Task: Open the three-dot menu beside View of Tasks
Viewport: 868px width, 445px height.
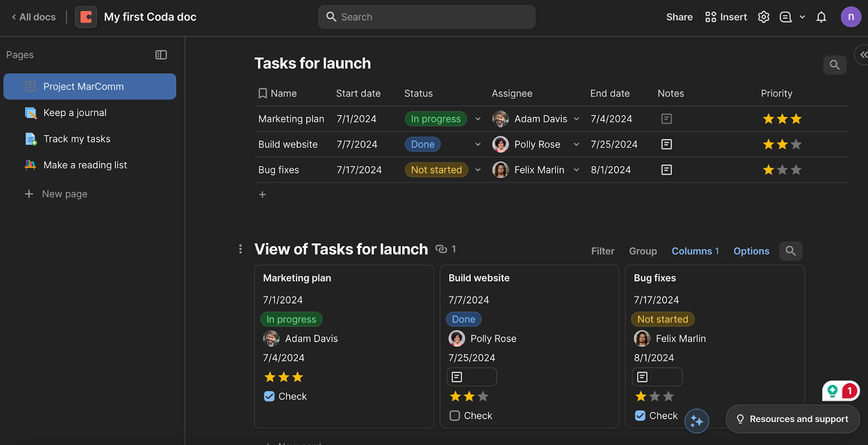Action: click(240, 249)
